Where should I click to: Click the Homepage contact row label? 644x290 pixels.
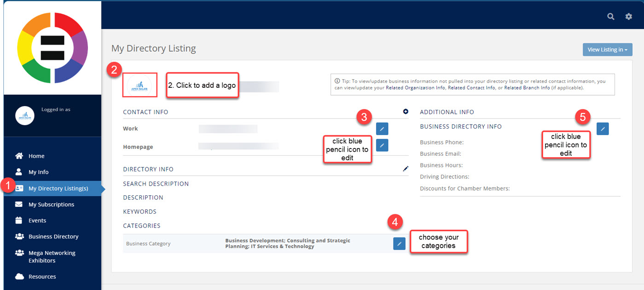click(138, 147)
